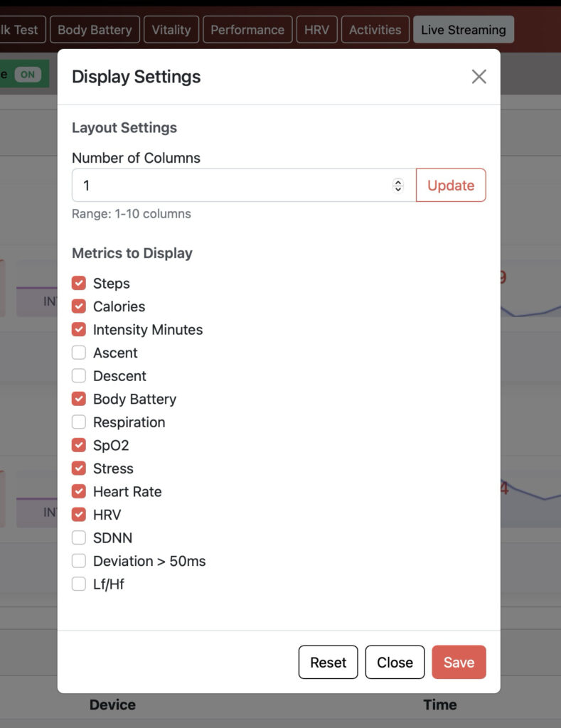The width and height of the screenshot is (561, 728).
Task: Tick the Lf/Hf checkbox
Action: (79, 584)
